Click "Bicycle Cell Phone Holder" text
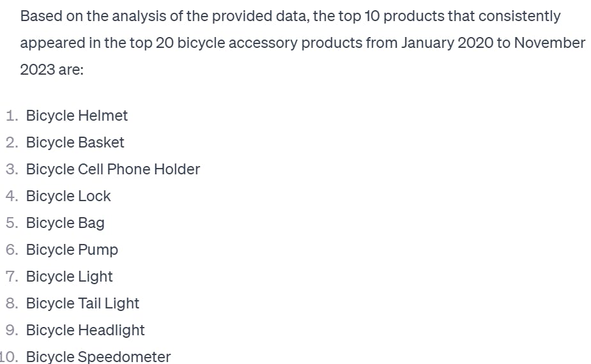591x364 pixels. tap(112, 169)
